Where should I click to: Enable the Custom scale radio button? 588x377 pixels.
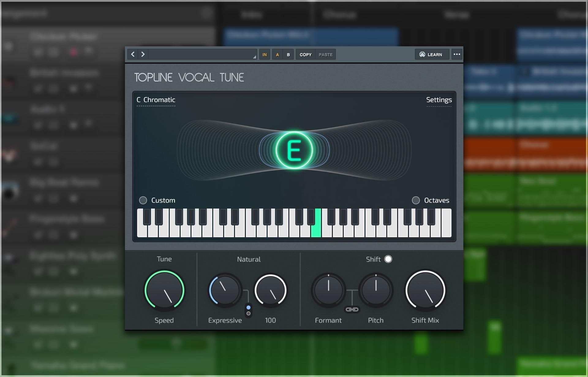coord(143,200)
